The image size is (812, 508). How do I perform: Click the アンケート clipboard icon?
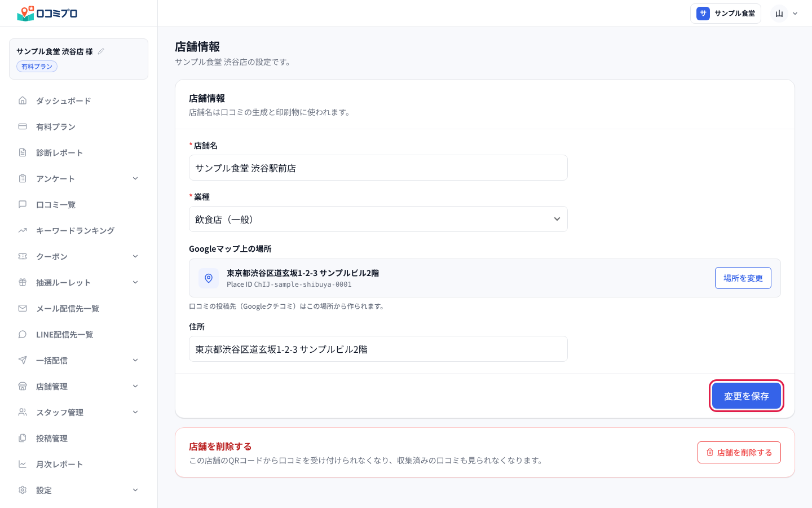[23, 178]
